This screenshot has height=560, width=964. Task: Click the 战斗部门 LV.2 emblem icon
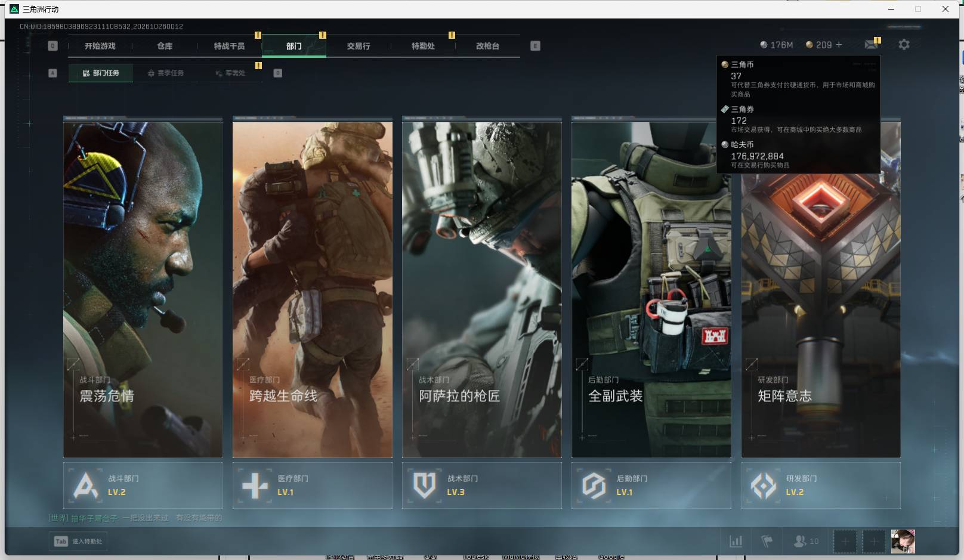(x=85, y=485)
